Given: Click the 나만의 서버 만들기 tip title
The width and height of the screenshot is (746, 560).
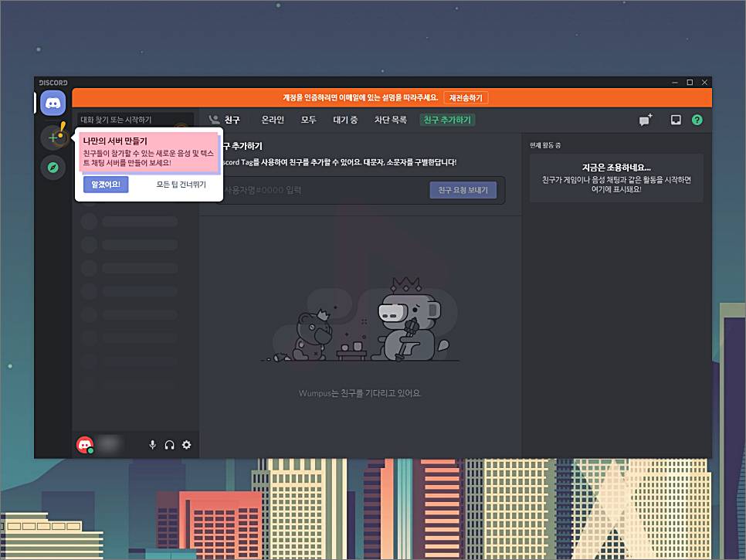Looking at the screenshot, I should pyautogui.click(x=115, y=141).
